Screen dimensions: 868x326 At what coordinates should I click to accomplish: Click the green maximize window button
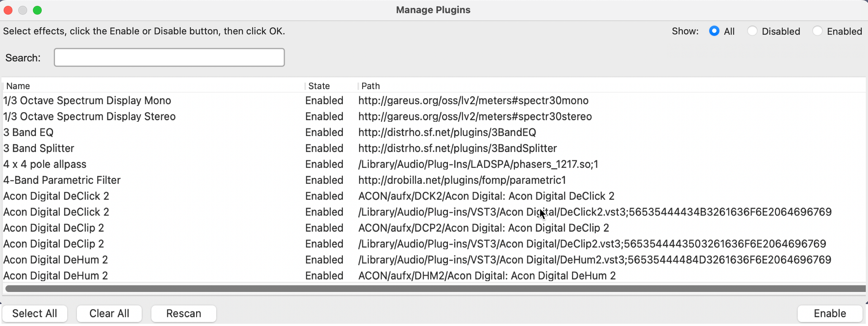click(x=37, y=10)
